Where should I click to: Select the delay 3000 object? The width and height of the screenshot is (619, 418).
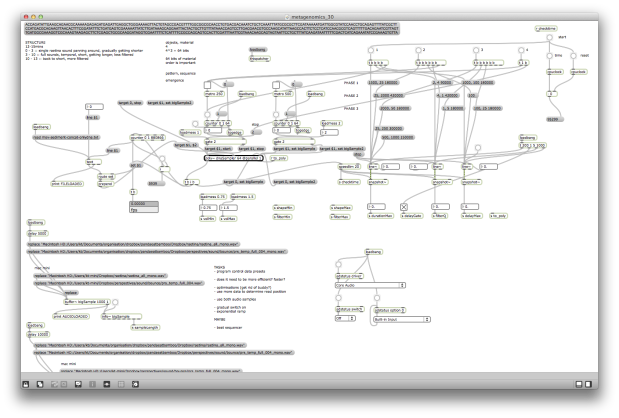coord(38,234)
